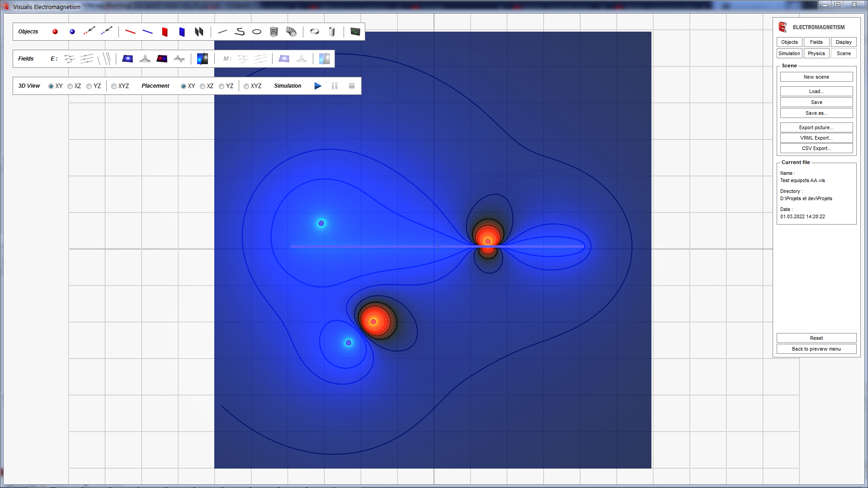Viewport: 868px width, 488px height.
Task: Select the blue negative point charge object
Action: [72, 32]
